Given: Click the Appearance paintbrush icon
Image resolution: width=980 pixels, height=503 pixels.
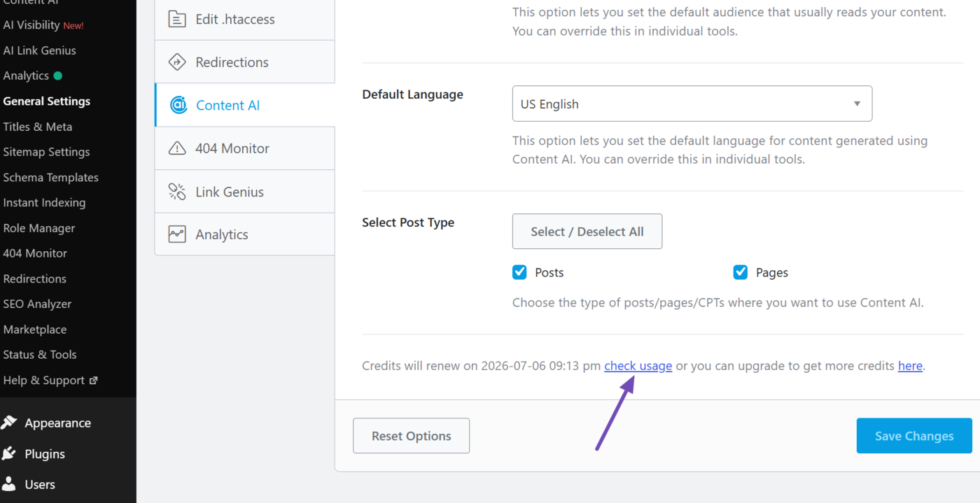Looking at the screenshot, I should point(9,423).
